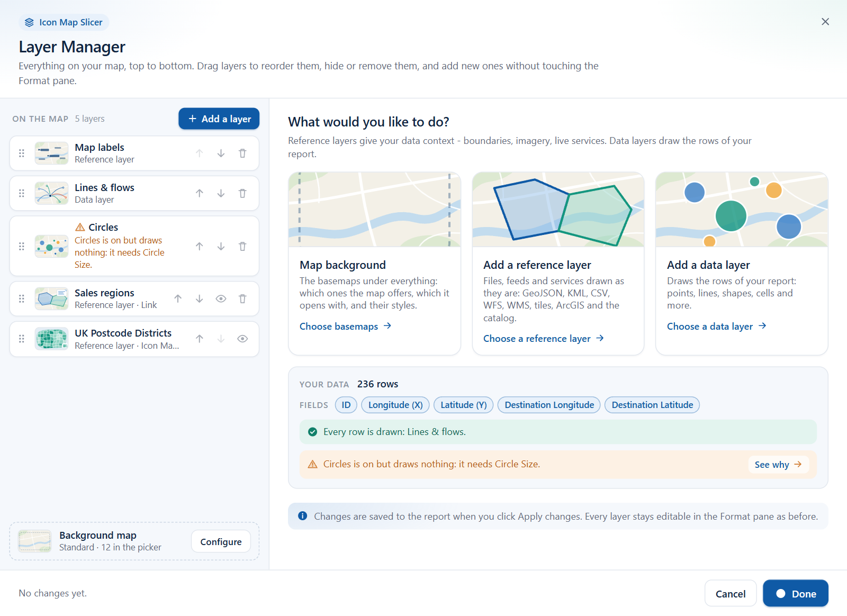The height and width of the screenshot is (616, 847).
Task: Click the Add a layer button
Action: point(219,119)
